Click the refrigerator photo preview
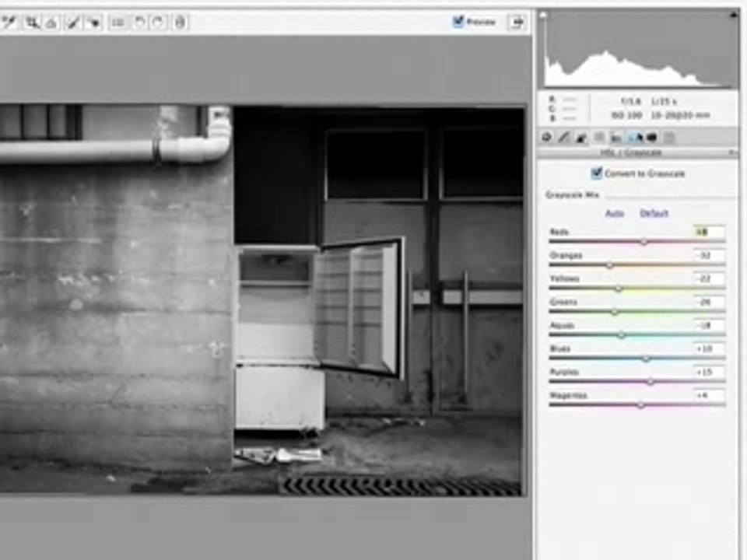 (261, 300)
